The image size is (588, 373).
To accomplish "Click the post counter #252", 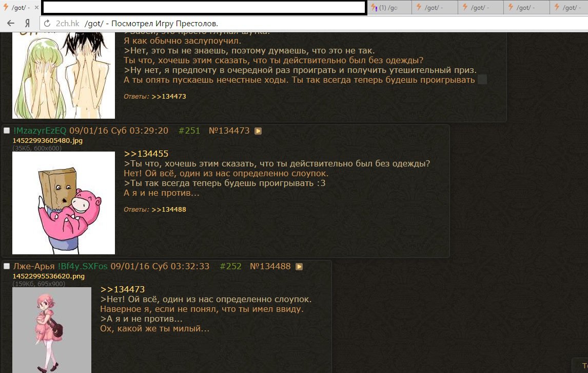I will (230, 266).
